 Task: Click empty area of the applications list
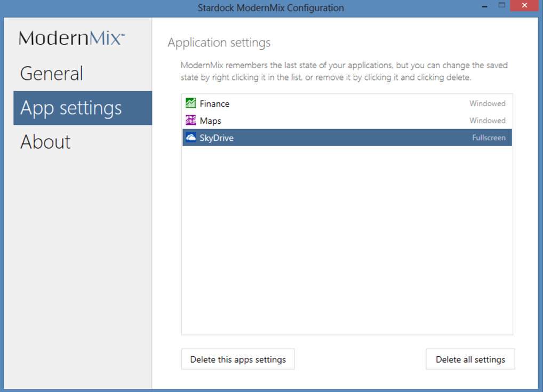tap(347, 240)
